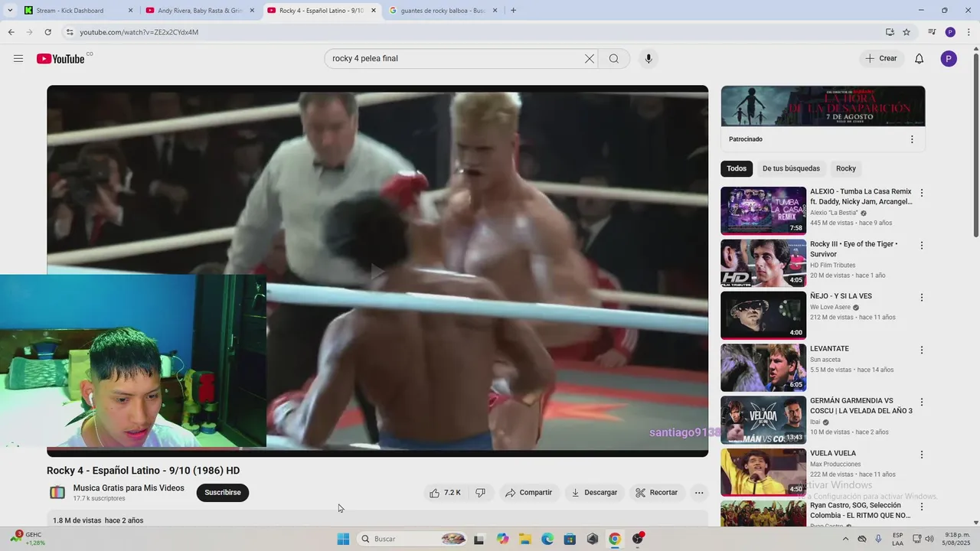
Task: Open options menu for the sponsored ad
Action: click(x=912, y=139)
